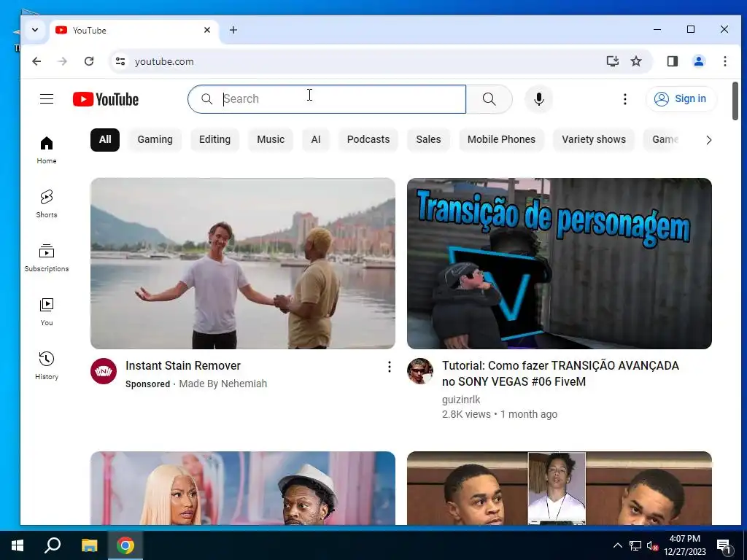This screenshot has height=560, width=747.
Task: Focus the YouTube Search field
Action: click(327, 99)
